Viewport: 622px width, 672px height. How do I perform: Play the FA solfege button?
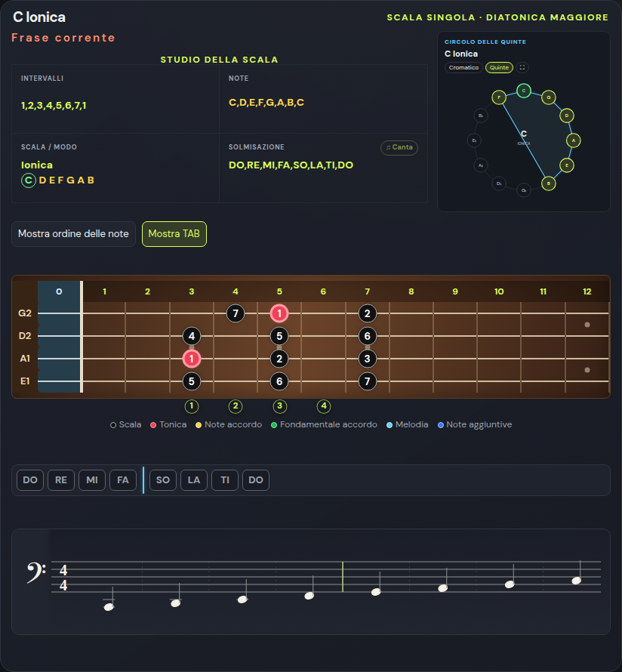[123, 480]
